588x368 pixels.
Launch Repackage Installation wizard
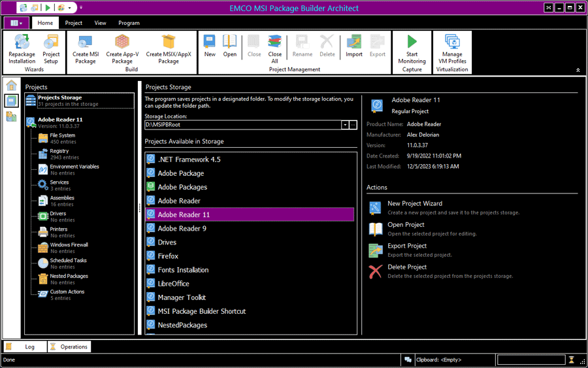(22, 49)
